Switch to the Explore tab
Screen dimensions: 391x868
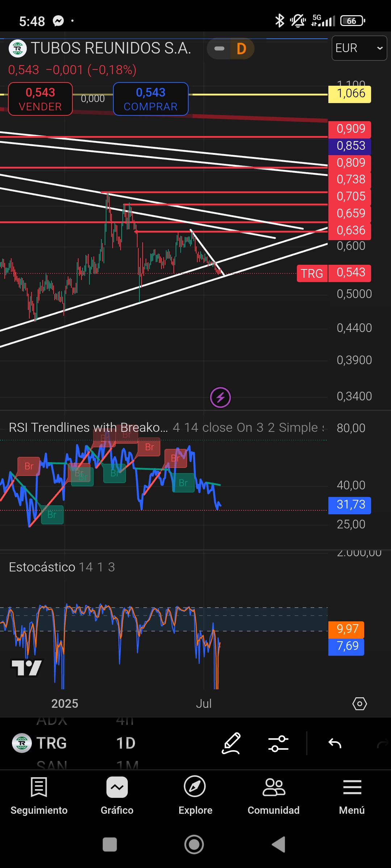(195, 795)
